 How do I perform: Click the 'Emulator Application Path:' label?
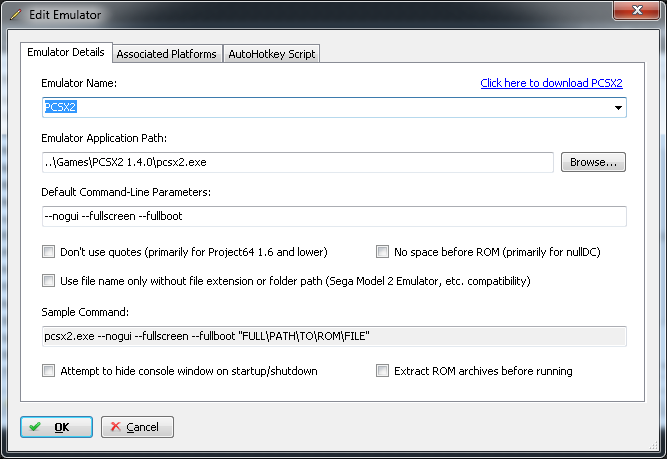tap(104, 138)
